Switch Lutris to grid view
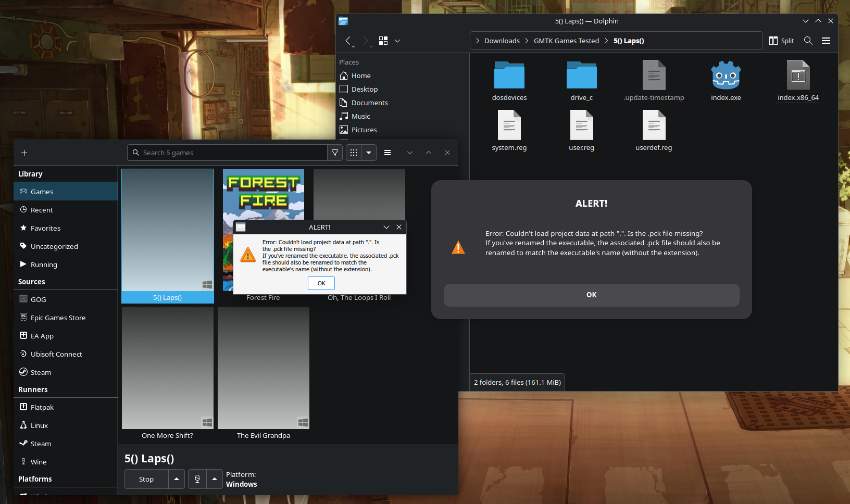This screenshot has height=504, width=850. pos(354,153)
